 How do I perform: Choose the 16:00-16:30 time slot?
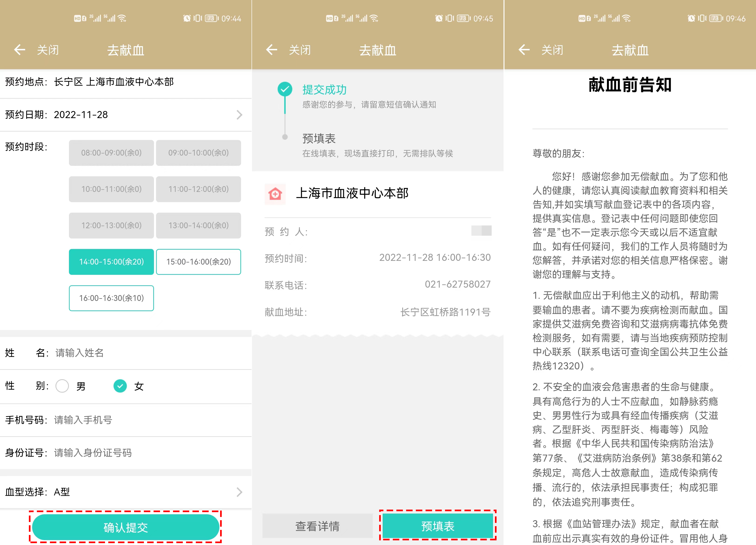(111, 298)
